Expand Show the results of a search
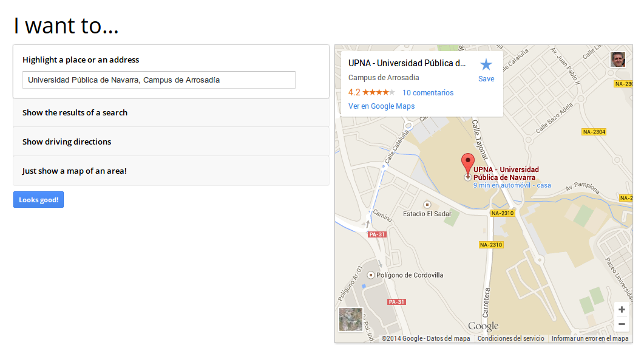 click(x=171, y=112)
